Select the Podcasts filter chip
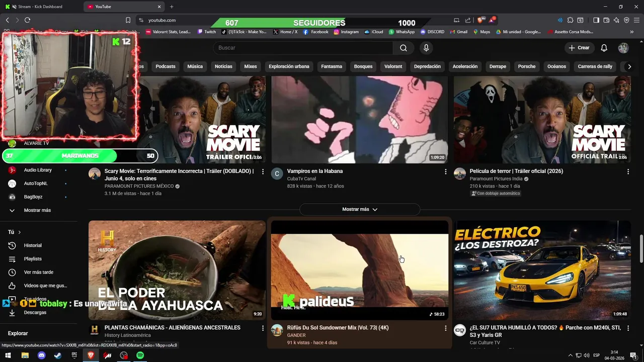 [166, 66]
